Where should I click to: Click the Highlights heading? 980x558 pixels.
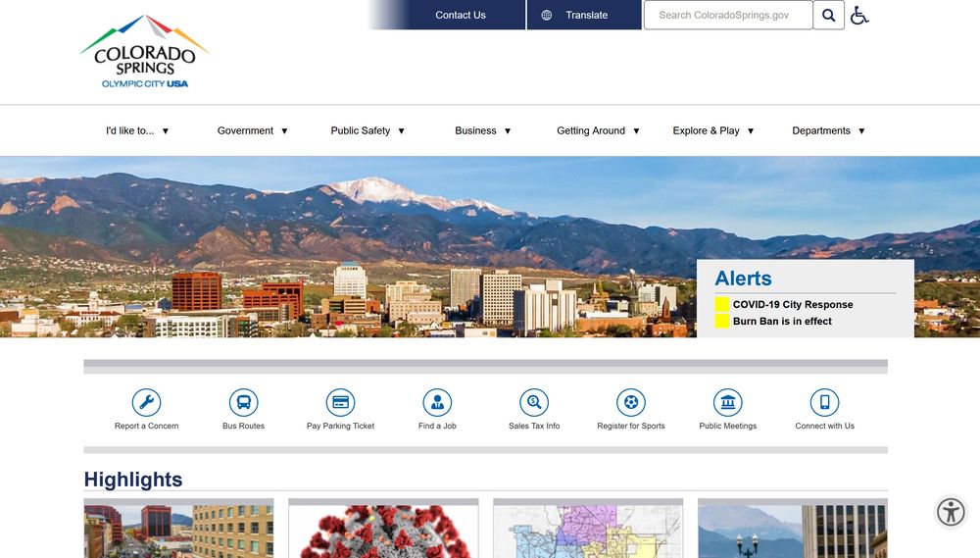133,480
